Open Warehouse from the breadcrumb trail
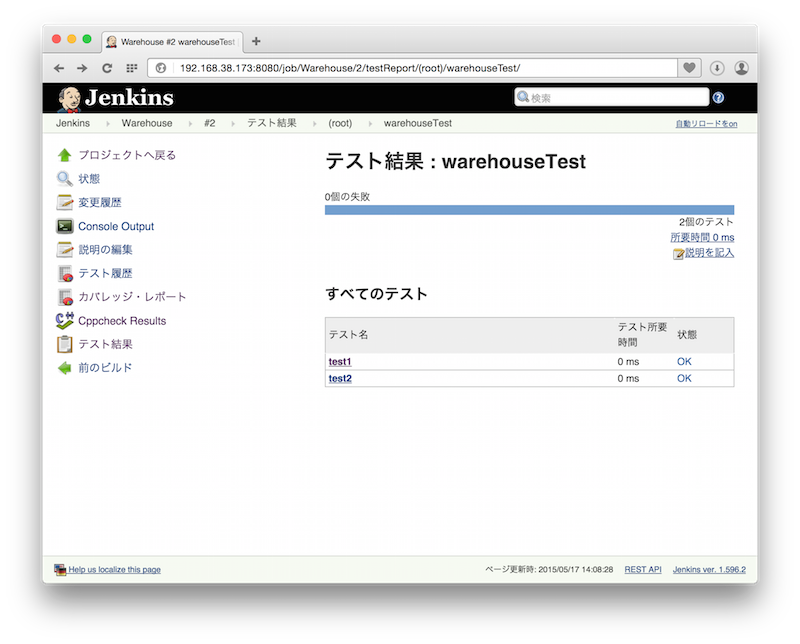This screenshot has height=644, width=800. tap(146, 122)
